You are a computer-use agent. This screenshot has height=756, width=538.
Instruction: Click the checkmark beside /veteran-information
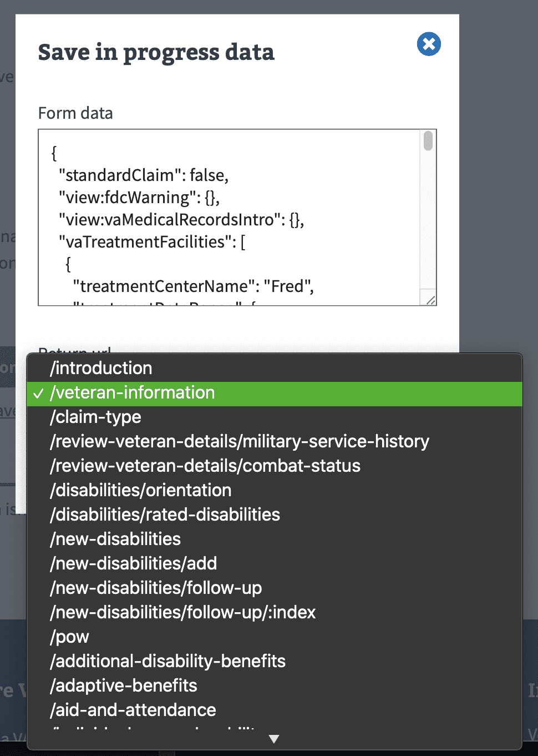pyautogui.click(x=39, y=393)
